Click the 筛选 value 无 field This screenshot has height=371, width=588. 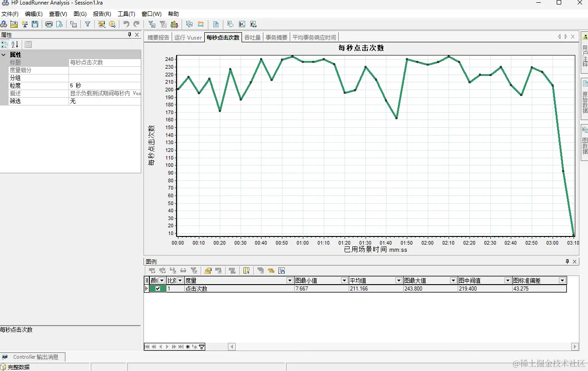105,101
